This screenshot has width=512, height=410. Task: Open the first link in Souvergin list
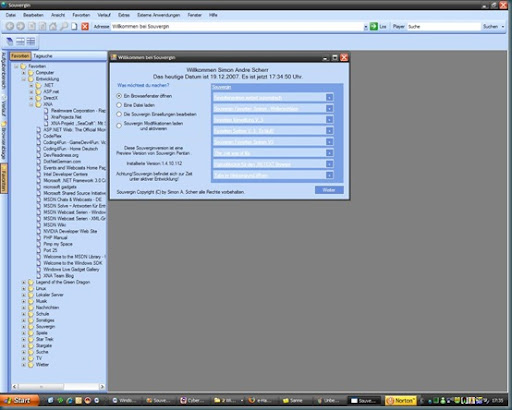248,98
